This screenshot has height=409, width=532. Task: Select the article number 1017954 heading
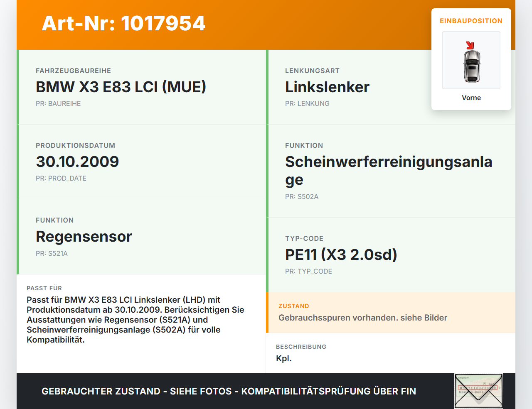pos(123,23)
